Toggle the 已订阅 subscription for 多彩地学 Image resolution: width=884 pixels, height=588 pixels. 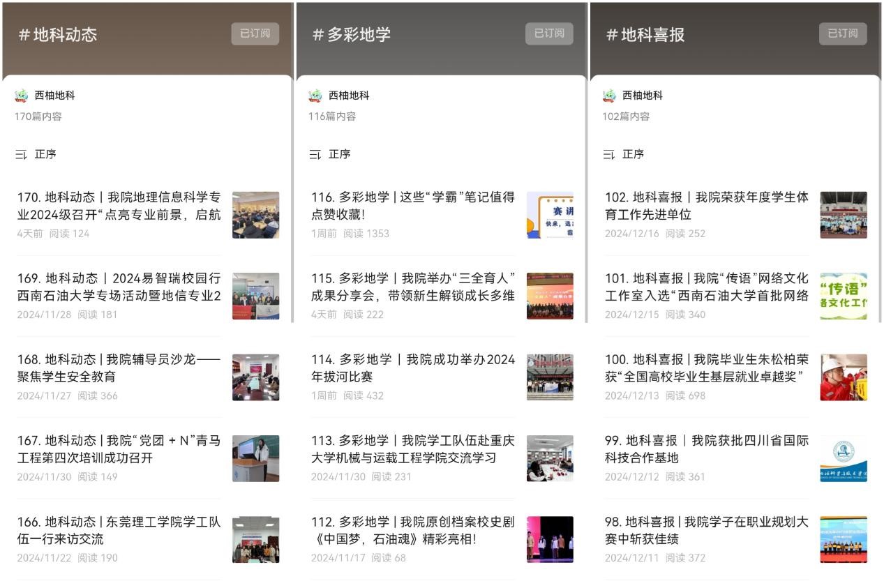pos(549,33)
